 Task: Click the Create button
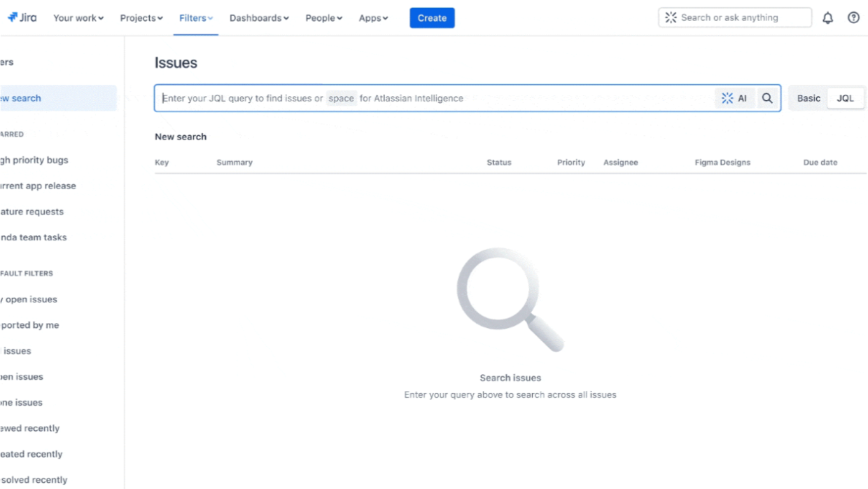point(432,18)
